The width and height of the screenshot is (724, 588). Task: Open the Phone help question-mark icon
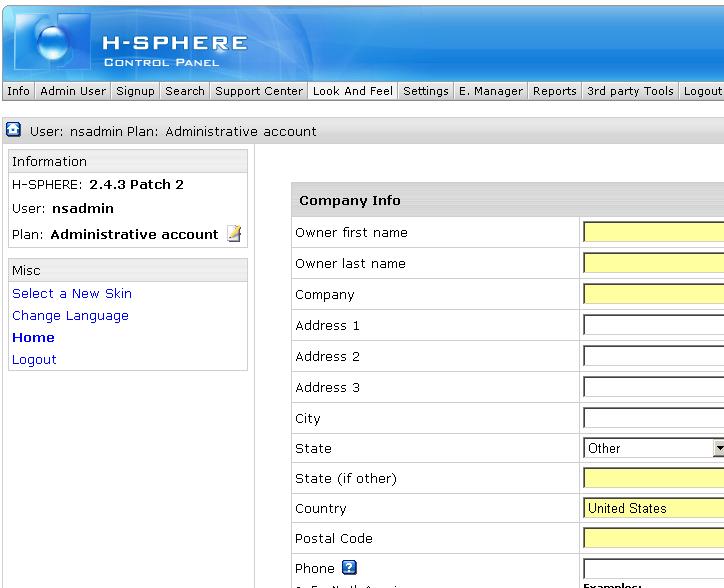(x=350, y=567)
